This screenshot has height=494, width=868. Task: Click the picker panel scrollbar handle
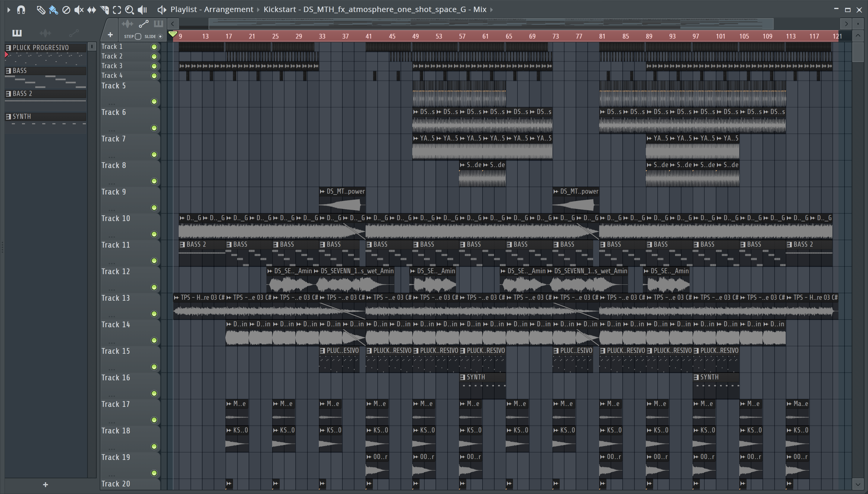92,46
